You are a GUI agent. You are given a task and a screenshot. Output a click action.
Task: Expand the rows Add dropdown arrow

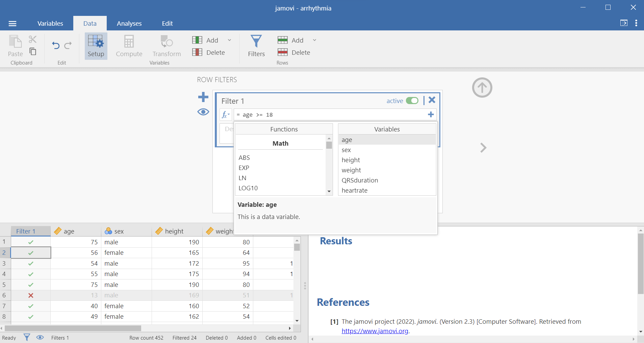315,40
